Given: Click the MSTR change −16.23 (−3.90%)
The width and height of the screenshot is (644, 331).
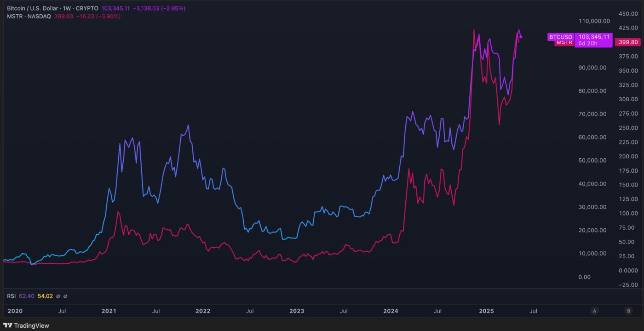Looking at the screenshot, I should click(x=98, y=16).
